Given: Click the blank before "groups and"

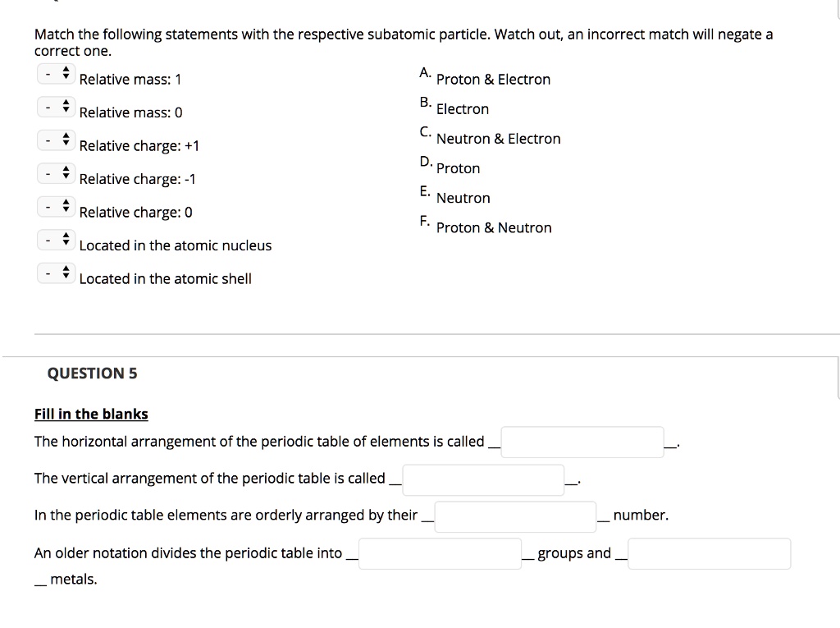Looking at the screenshot, I should coord(440,553).
